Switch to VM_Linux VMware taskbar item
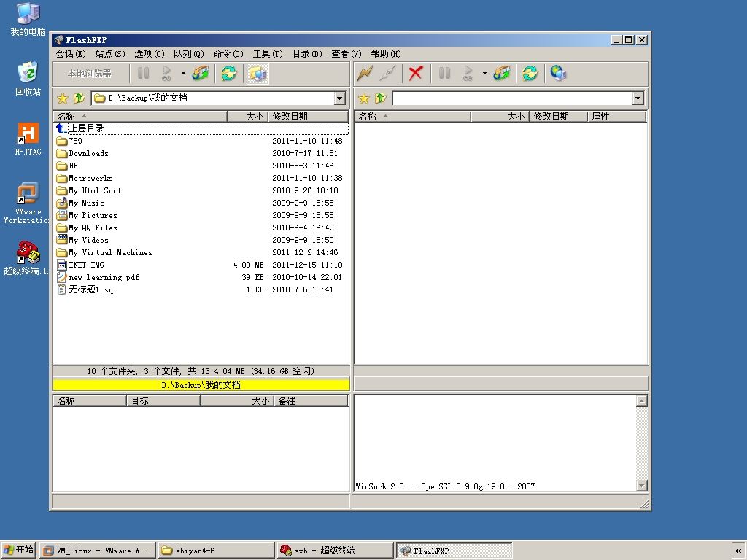The image size is (747, 560). tap(98, 551)
